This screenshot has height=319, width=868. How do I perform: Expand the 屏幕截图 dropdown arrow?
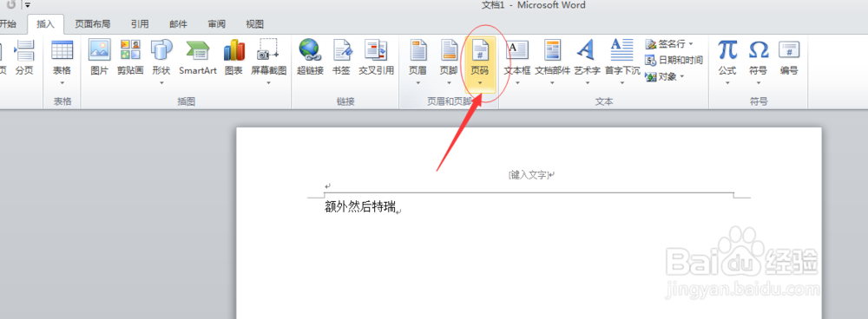click(x=268, y=83)
